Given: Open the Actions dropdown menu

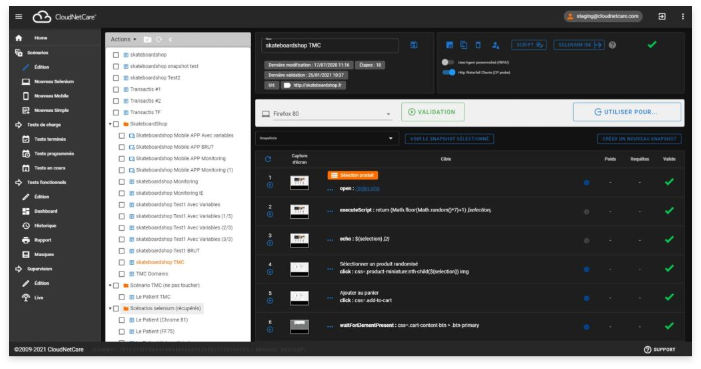Looking at the screenshot, I should 123,39.
